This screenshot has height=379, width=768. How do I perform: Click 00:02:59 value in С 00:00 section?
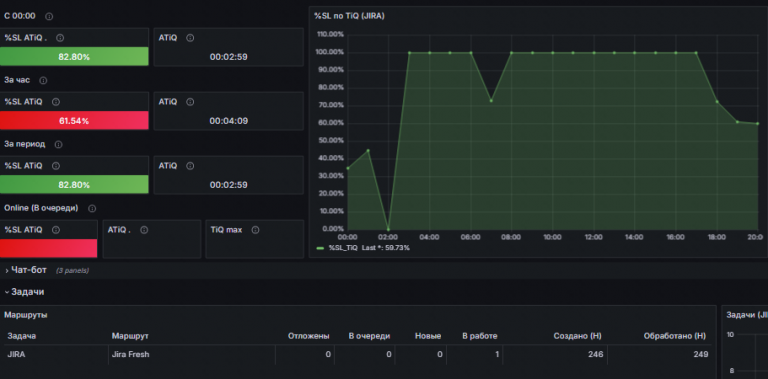click(x=229, y=57)
